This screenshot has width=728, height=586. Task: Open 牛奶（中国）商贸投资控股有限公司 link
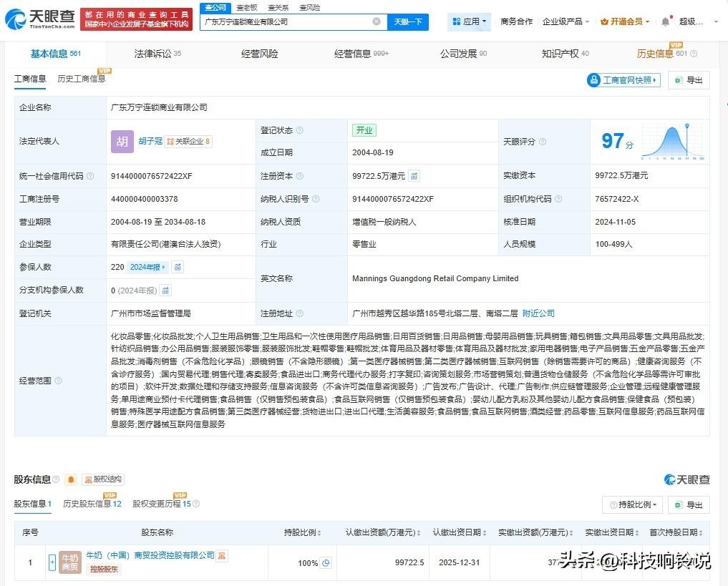tap(150, 555)
